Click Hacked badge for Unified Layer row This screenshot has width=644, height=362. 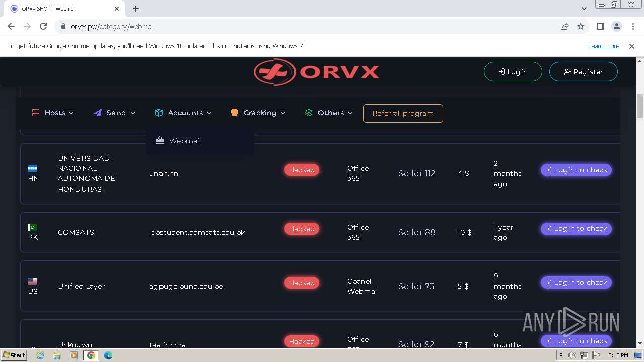pyautogui.click(x=302, y=283)
